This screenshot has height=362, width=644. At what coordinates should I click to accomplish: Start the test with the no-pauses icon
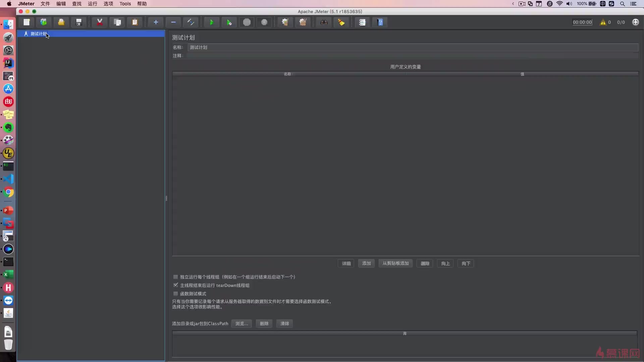(229, 22)
